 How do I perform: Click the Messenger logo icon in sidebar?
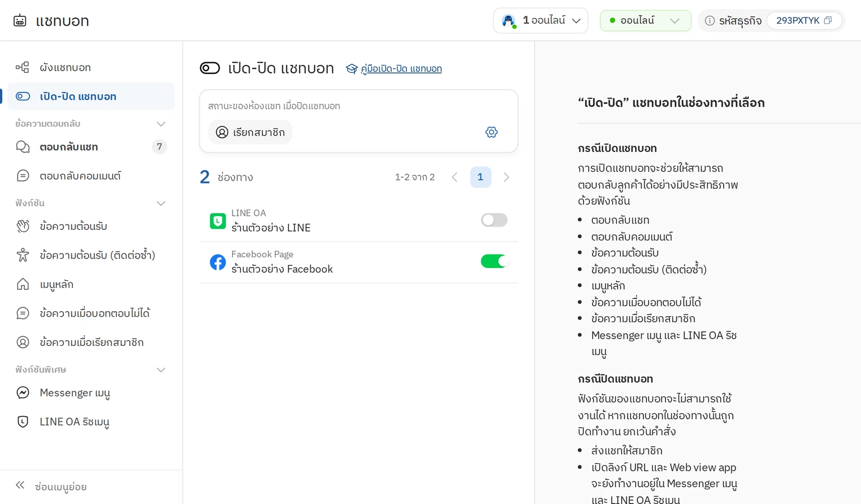(22, 392)
